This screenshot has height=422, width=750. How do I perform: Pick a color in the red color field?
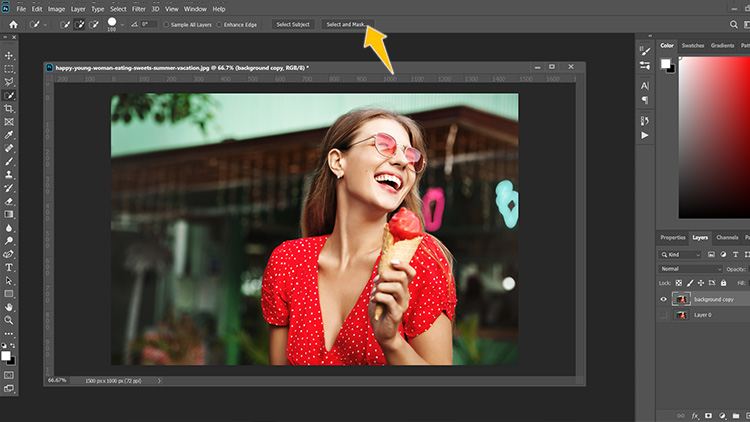coord(714,137)
